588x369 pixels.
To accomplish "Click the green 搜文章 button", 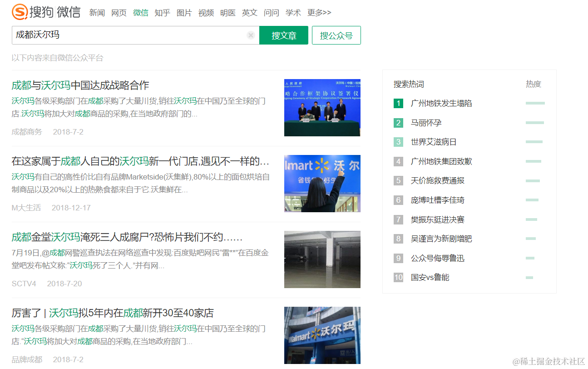I will 284,35.
